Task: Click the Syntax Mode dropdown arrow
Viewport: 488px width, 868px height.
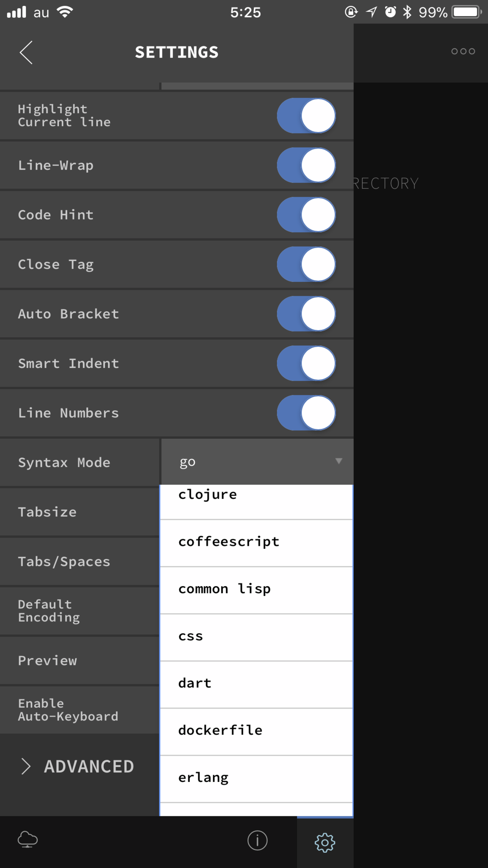Action: coord(339,461)
